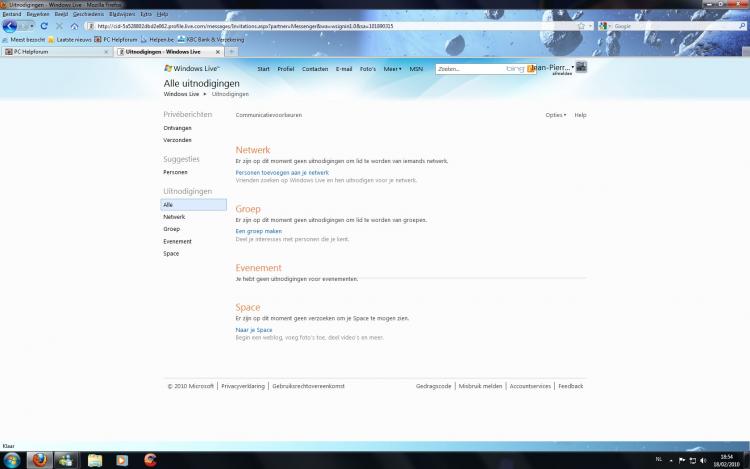Expand the Meer dropdown in navigation
This screenshot has height=469, width=750.
click(x=393, y=69)
